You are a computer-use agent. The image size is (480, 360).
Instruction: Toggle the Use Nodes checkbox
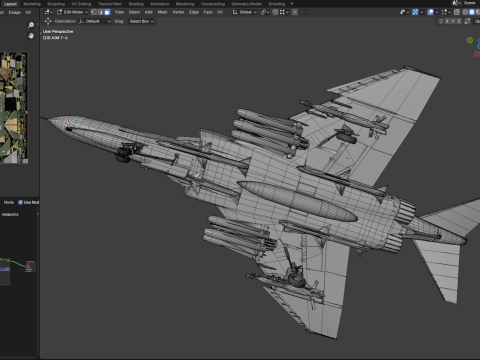(x=20, y=202)
